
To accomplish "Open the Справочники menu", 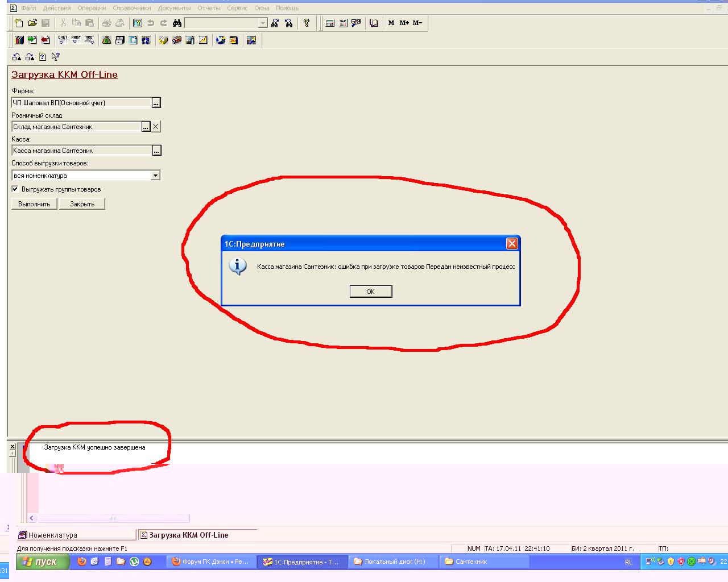I will click(x=132, y=8).
